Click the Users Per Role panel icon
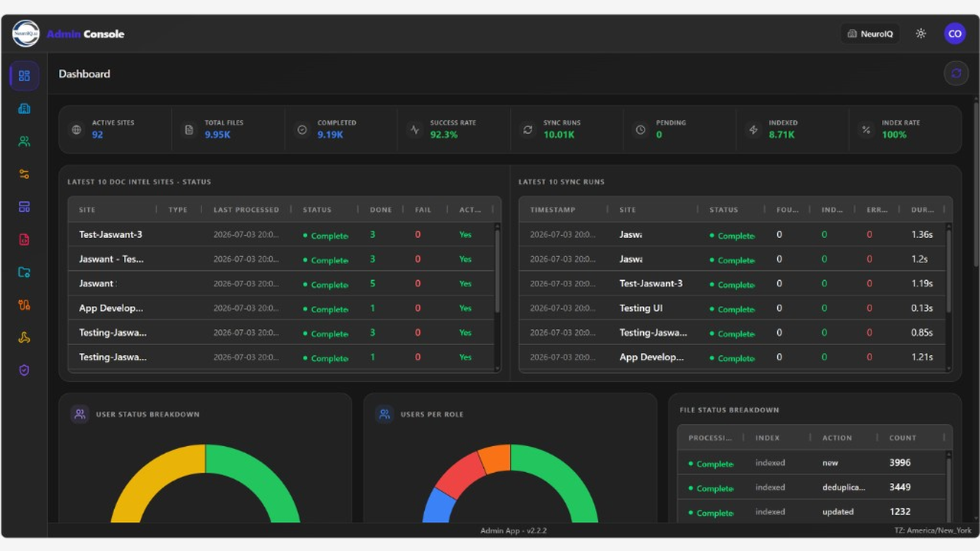 tap(384, 414)
